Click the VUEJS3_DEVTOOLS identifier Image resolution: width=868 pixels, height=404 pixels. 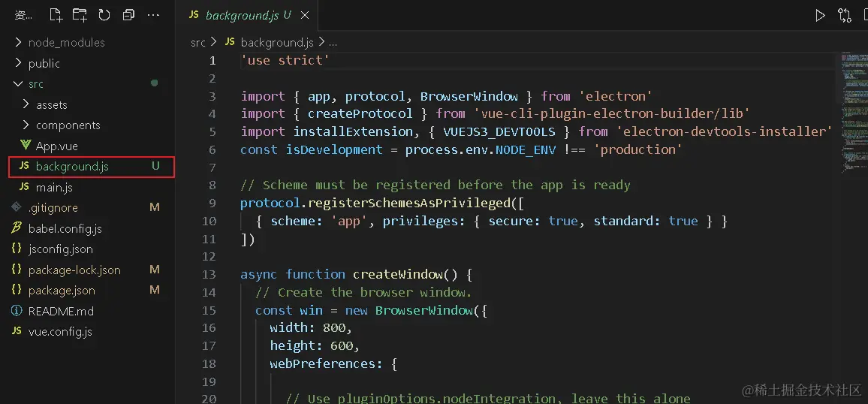click(x=499, y=131)
